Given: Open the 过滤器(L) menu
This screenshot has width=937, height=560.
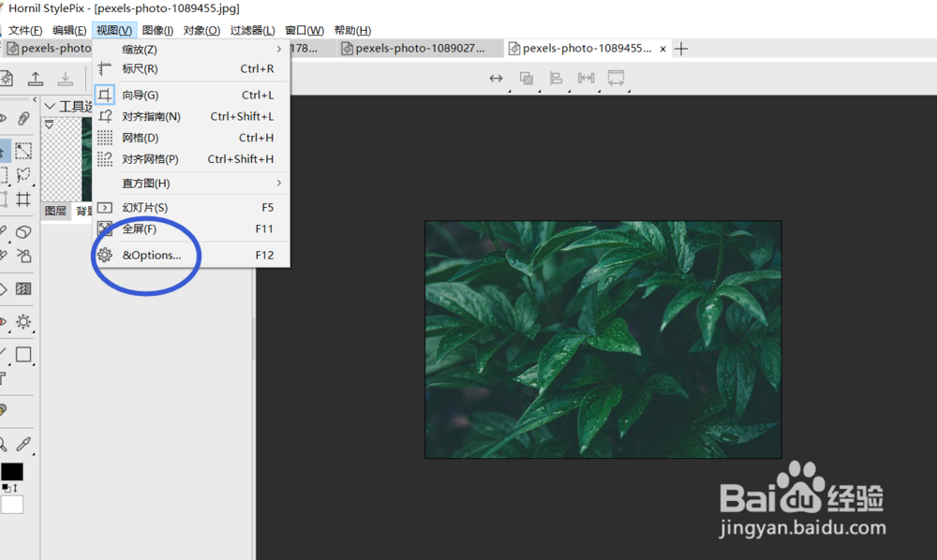Looking at the screenshot, I should pos(252,30).
